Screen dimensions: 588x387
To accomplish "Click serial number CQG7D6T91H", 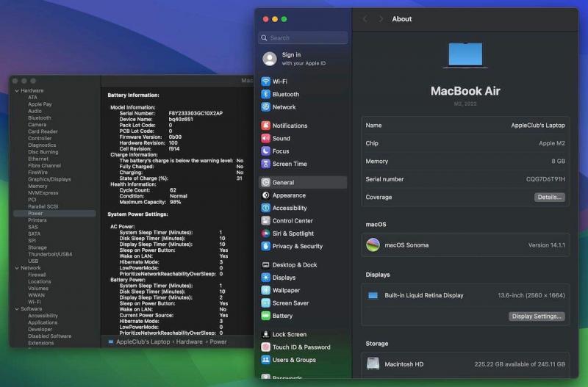I will point(545,179).
